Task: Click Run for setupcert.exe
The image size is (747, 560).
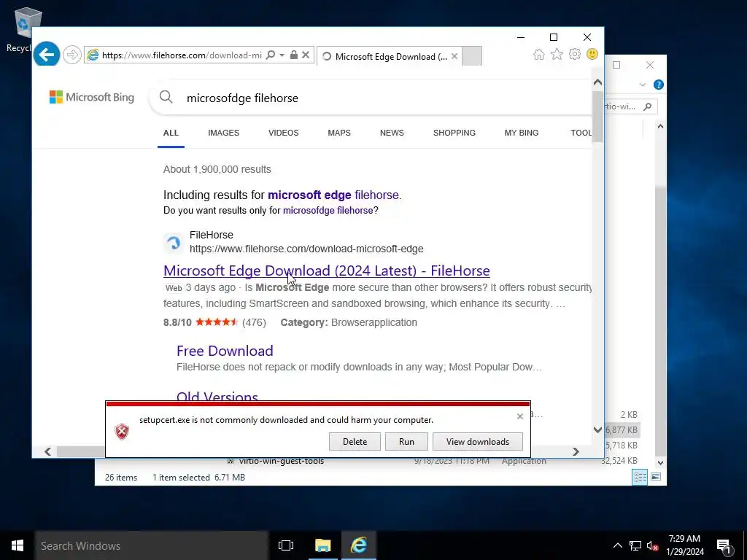Action: pyautogui.click(x=406, y=441)
